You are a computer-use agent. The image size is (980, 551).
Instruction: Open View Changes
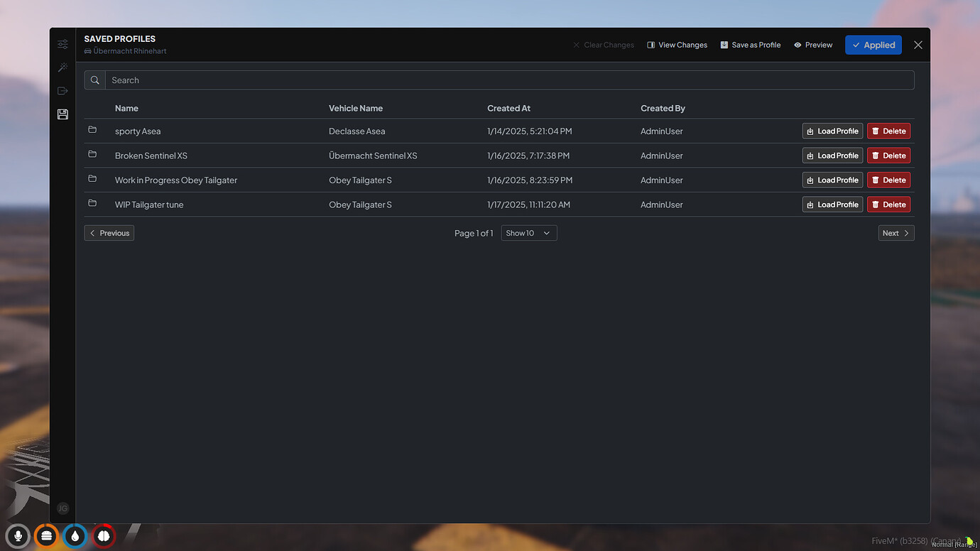pyautogui.click(x=676, y=44)
